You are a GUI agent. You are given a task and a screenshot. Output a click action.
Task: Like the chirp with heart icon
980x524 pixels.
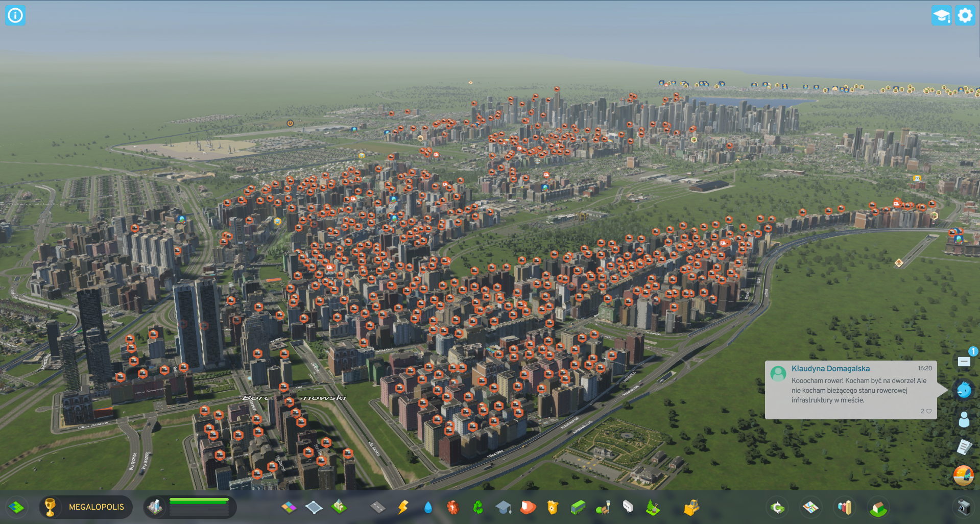pos(928,411)
